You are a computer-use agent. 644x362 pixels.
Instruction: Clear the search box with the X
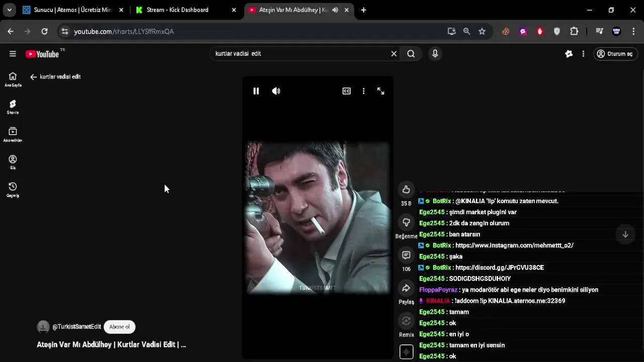pyautogui.click(x=394, y=54)
